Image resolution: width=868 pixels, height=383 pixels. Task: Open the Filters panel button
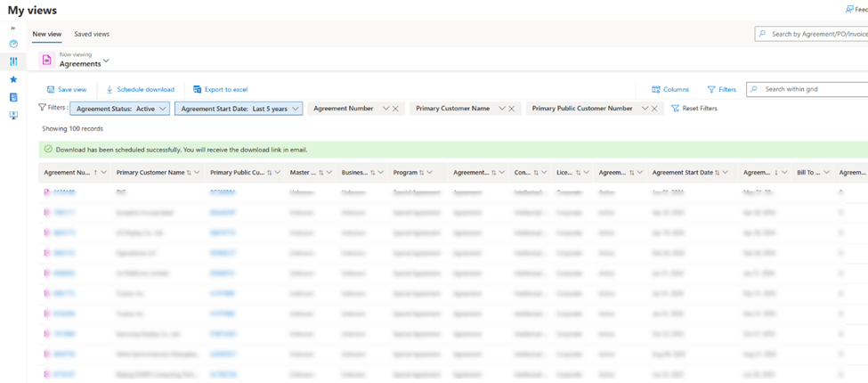[722, 89]
